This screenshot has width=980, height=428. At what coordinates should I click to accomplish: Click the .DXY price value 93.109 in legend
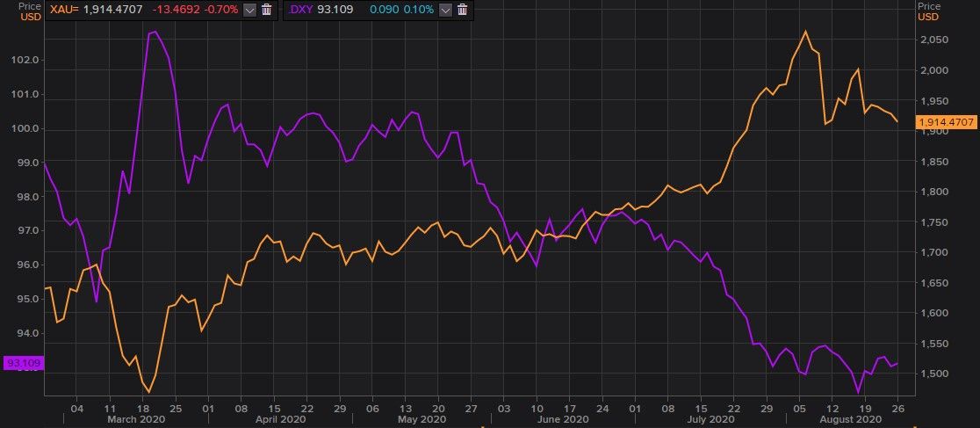pyautogui.click(x=335, y=10)
